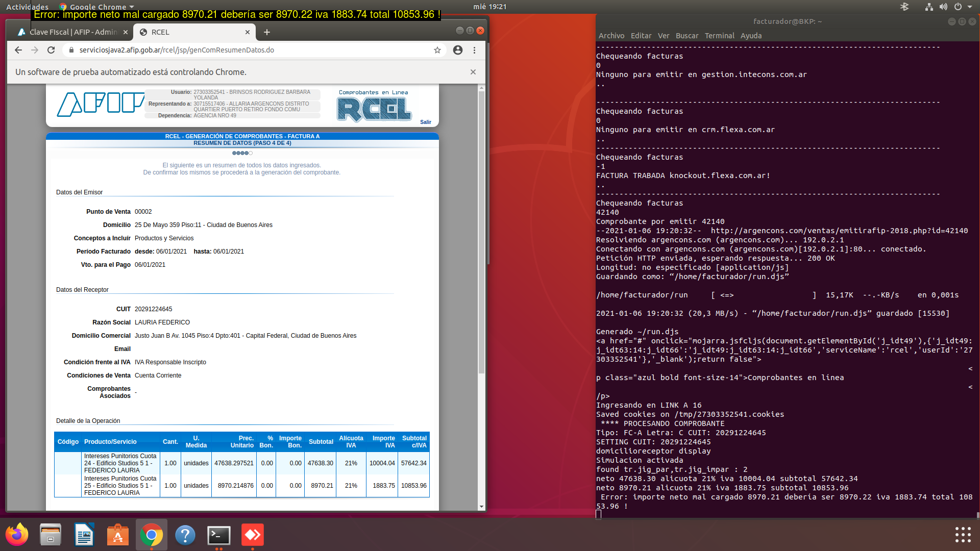Click the Subtotal c/IVA value 10853.96
The image size is (980, 551).
click(x=414, y=486)
